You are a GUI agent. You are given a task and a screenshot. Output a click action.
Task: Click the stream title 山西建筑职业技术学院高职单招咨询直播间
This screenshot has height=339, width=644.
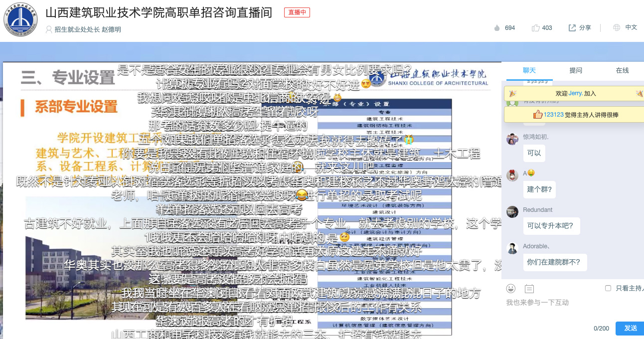click(x=159, y=12)
